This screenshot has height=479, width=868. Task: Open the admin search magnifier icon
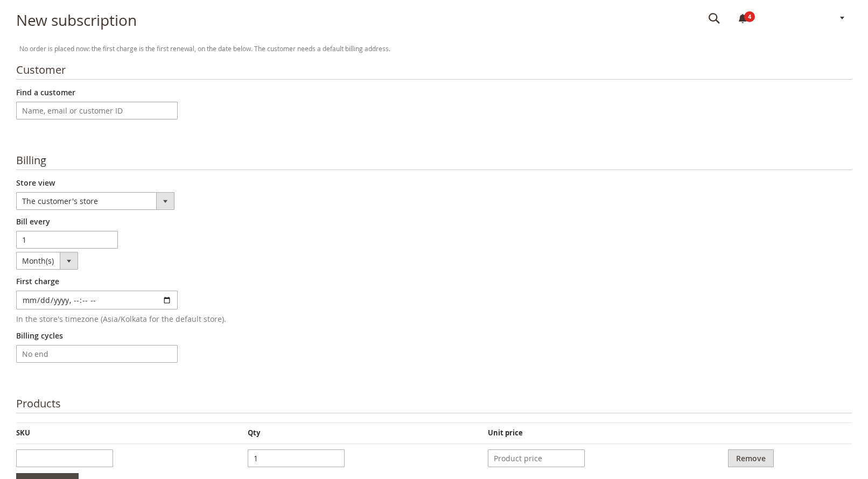(714, 18)
